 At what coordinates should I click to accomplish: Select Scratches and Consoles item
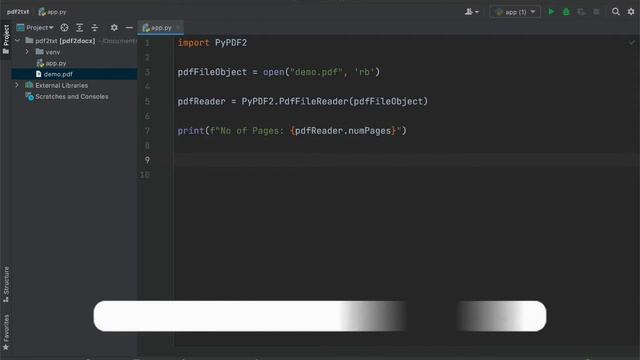67,97
